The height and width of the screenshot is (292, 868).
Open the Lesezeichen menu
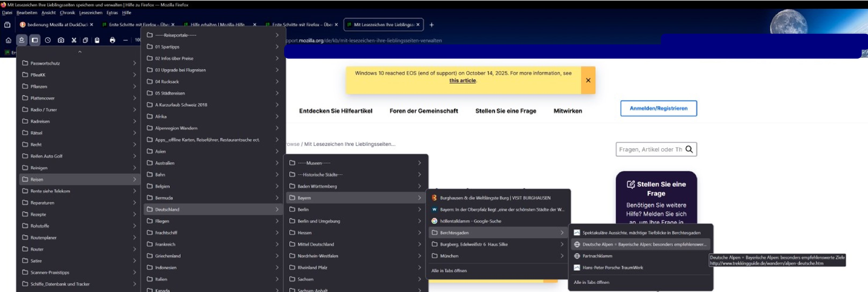(91, 12)
